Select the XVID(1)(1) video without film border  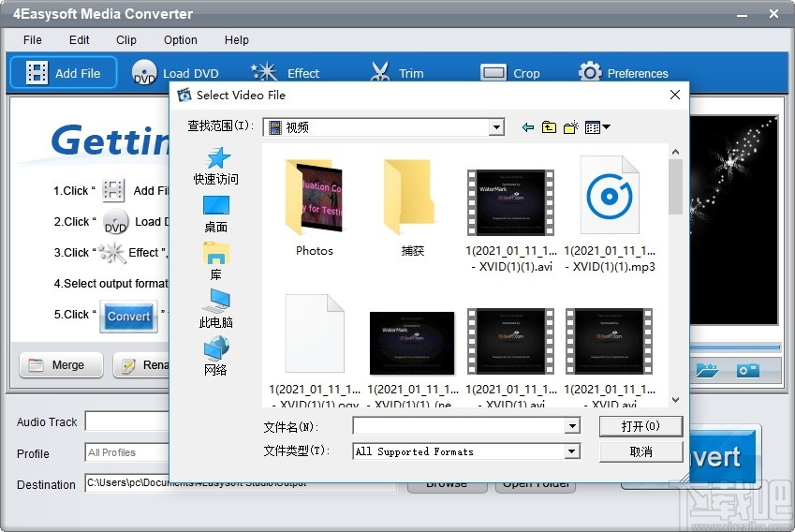412,343
